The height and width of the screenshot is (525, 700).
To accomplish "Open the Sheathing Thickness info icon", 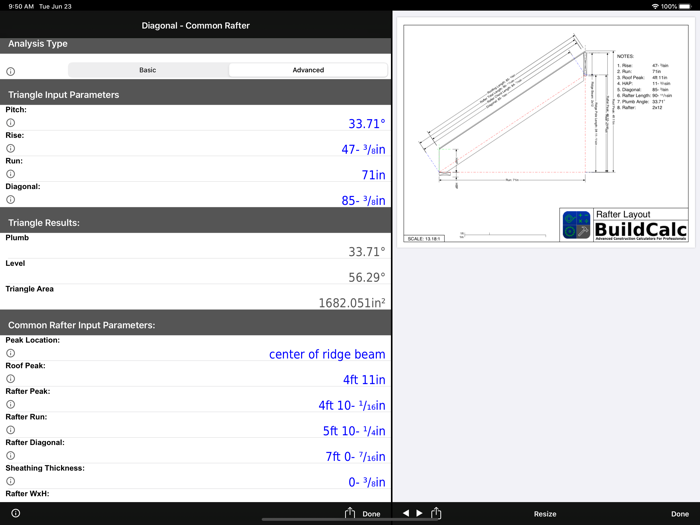I will pos(11,481).
